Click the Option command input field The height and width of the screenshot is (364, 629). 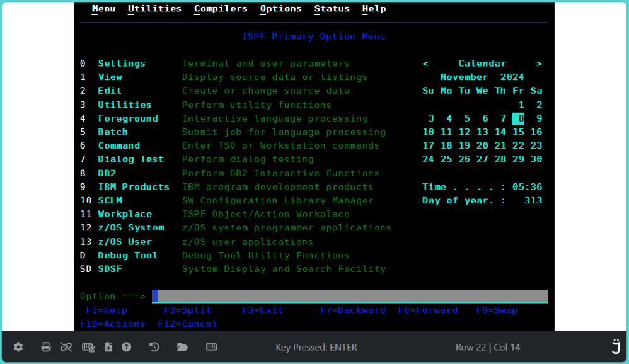click(x=350, y=296)
